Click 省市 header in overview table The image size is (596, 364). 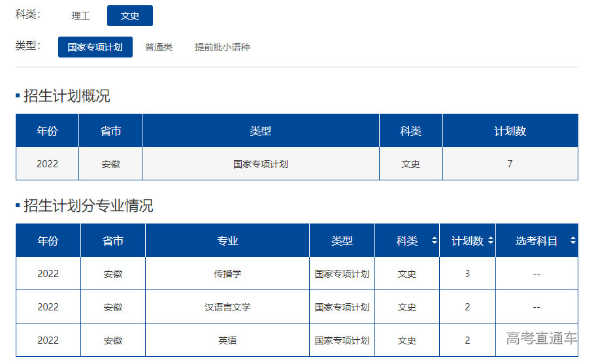pyautogui.click(x=110, y=131)
